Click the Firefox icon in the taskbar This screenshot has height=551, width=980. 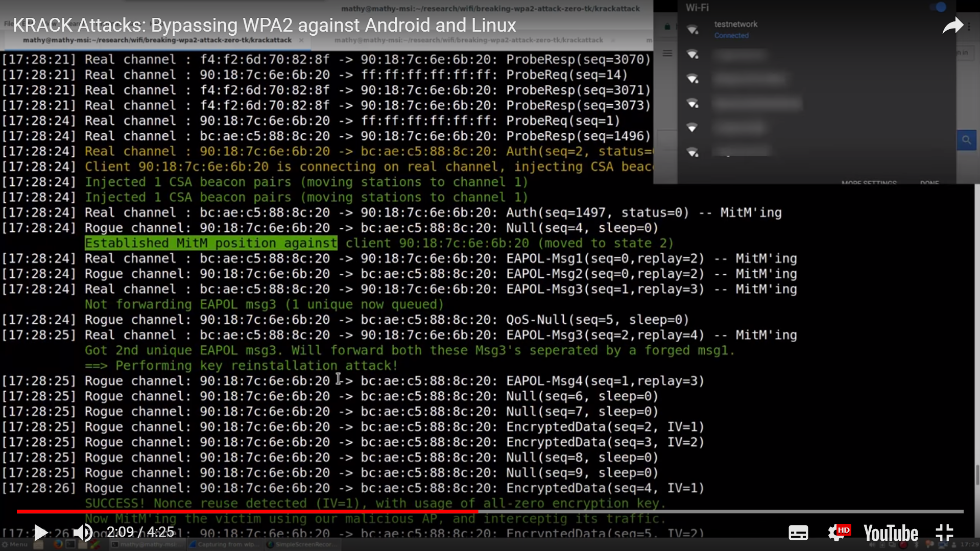tap(58, 544)
